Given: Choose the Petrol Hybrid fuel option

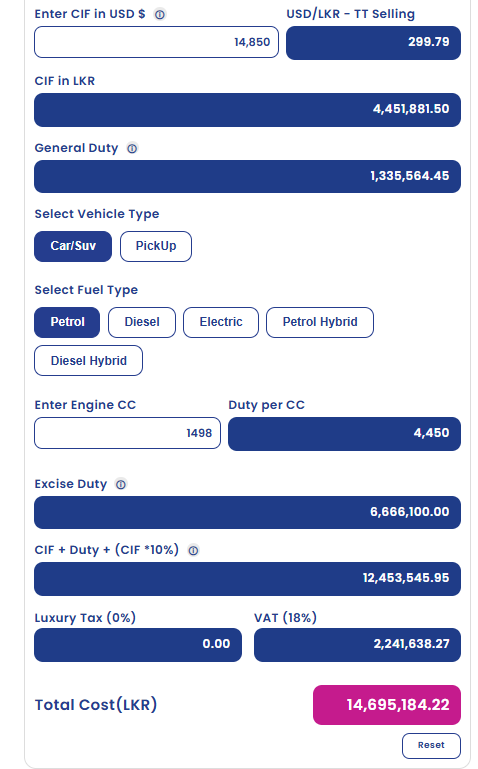Looking at the screenshot, I should click(x=320, y=322).
